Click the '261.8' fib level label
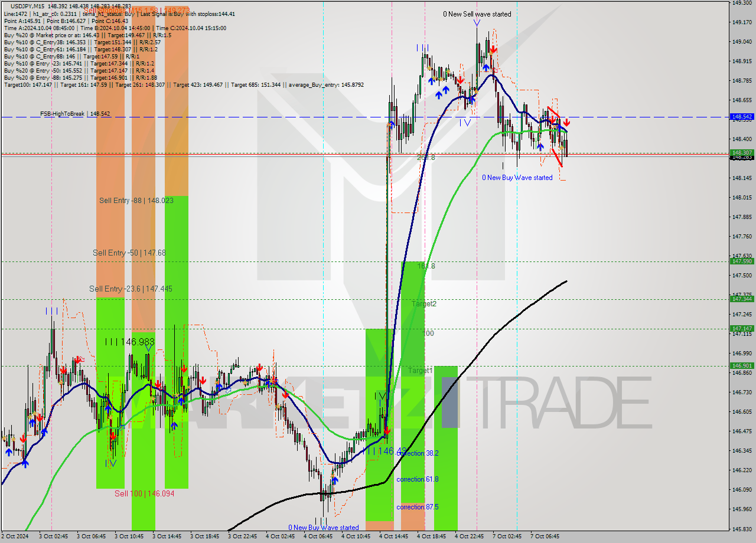The image size is (756, 543). click(x=426, y=158)
